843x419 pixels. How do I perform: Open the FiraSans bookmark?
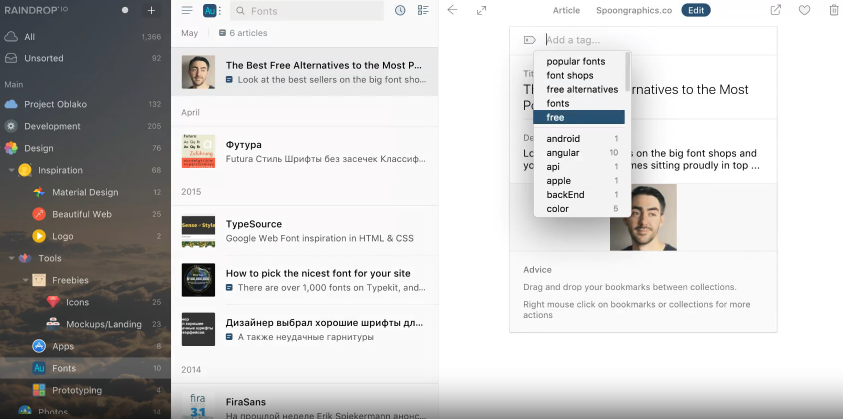coord(304,402)
